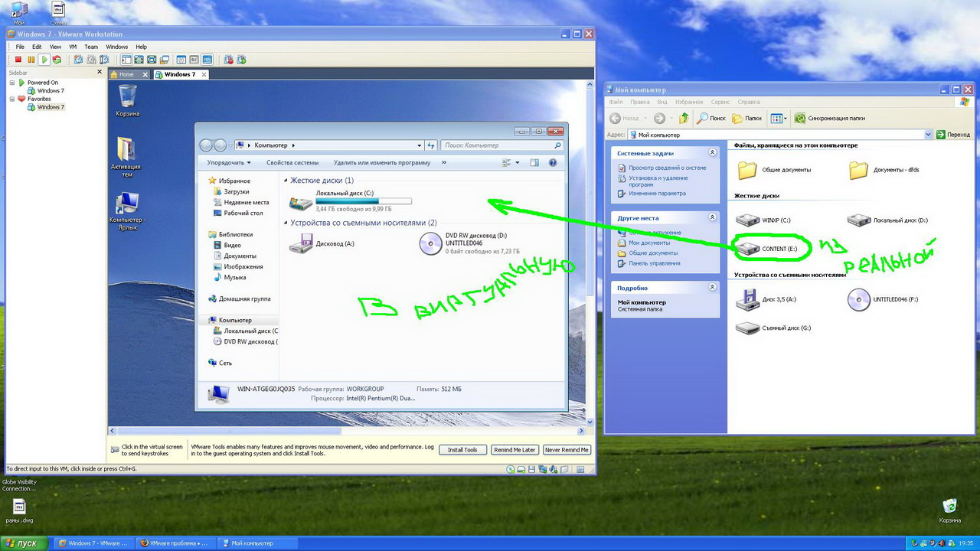Click the Revert to Snapshot icon
This screenshot has width=980, height=551.
(91, 60)
